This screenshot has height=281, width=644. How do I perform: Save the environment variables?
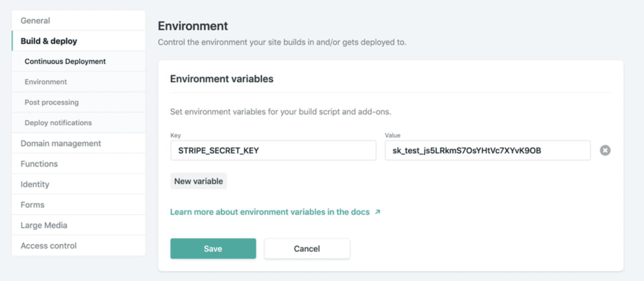coord(213,248)
